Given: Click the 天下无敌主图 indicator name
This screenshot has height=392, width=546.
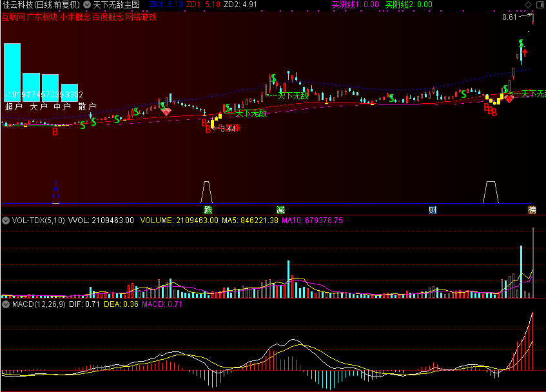Looking at the screenshot, I should 116,5.
